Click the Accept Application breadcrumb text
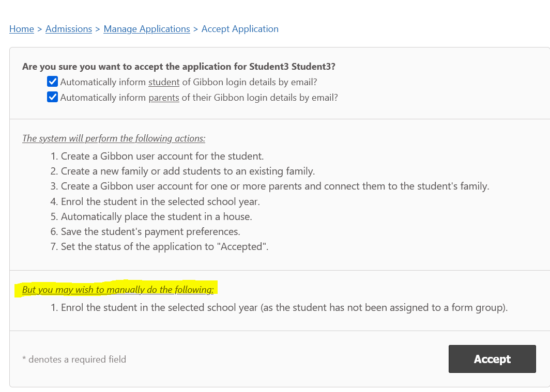Image resolution: width=550 pixels, height=392 pixels. coord(240,29)
